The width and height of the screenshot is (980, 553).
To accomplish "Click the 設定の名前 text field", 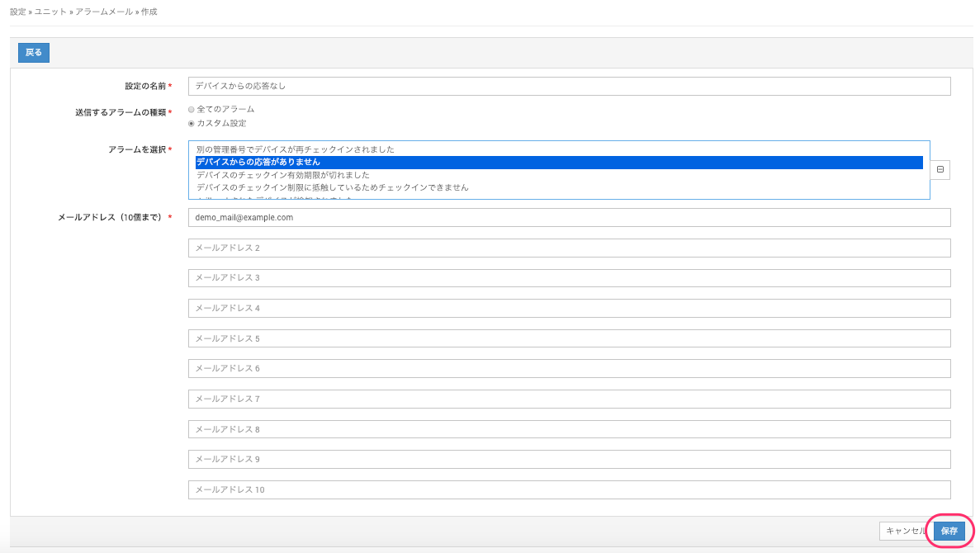I will coord(569,86).
